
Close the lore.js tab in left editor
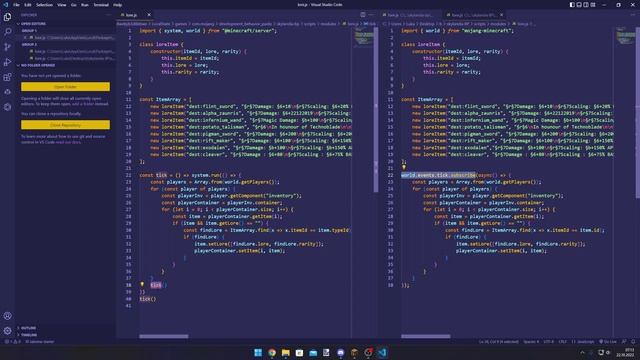pyautogui.click(x=149, y=15)
